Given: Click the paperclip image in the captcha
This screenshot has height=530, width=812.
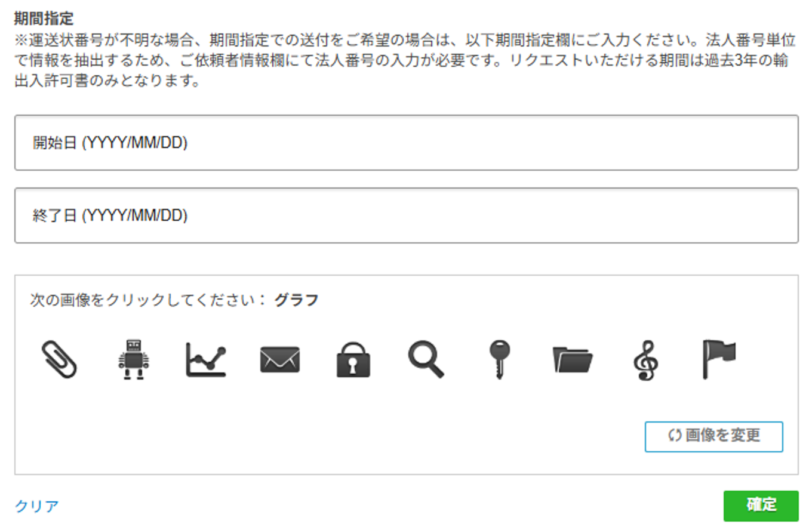Looking at the screenshot, I should click(59, 359).
